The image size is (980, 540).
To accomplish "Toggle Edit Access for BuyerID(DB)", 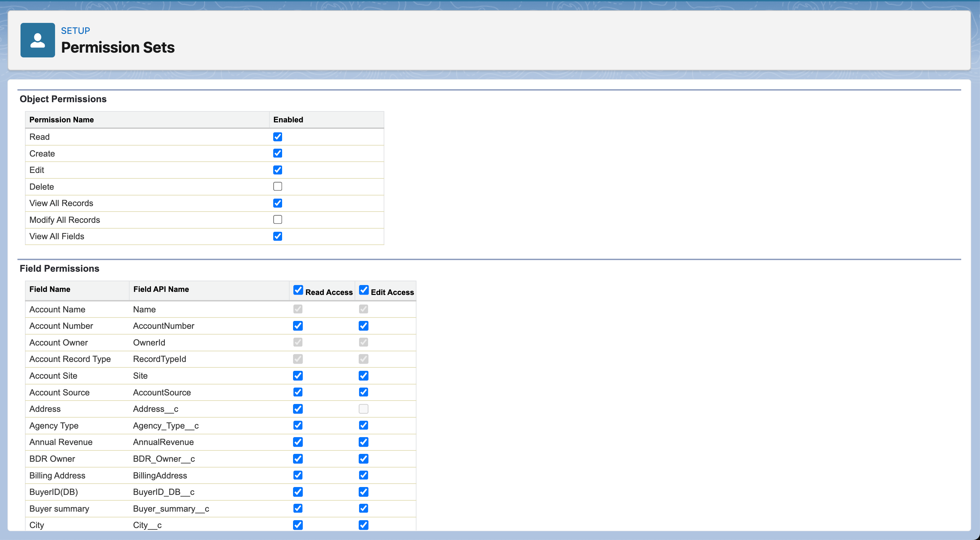I will [363, 492].
